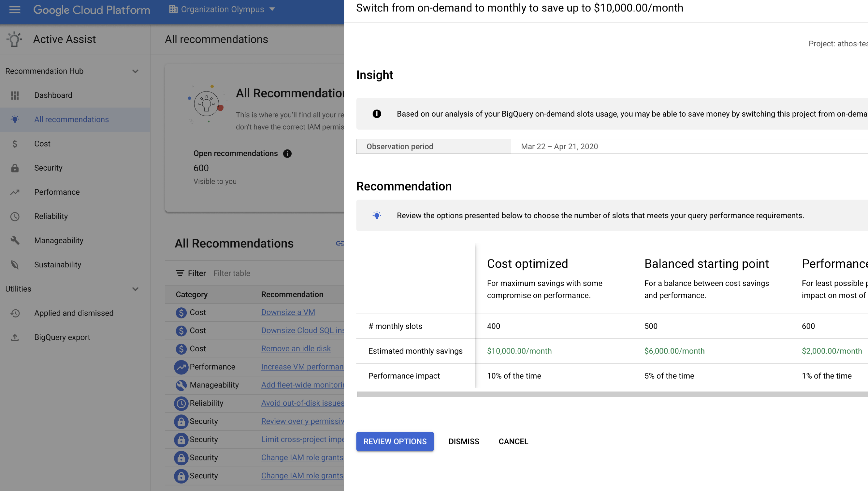The image size is (868, 491).
Task: Click the Performance trend icon
Action: click(x=15, y=192)
